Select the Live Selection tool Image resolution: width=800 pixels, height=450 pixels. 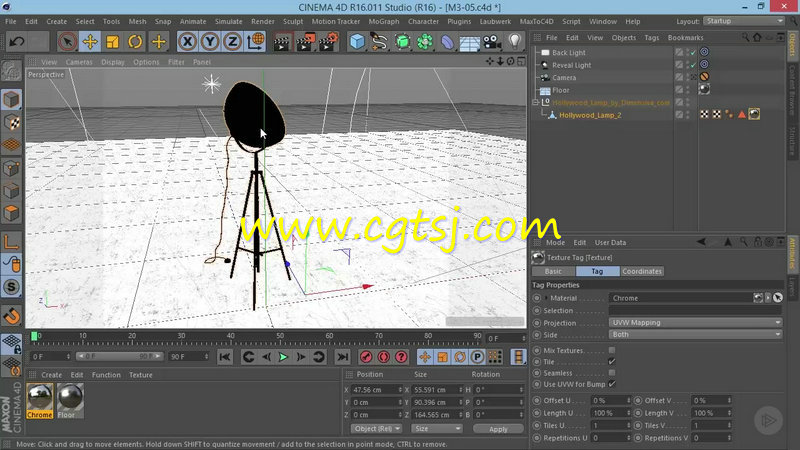click(x=67, y=41)
